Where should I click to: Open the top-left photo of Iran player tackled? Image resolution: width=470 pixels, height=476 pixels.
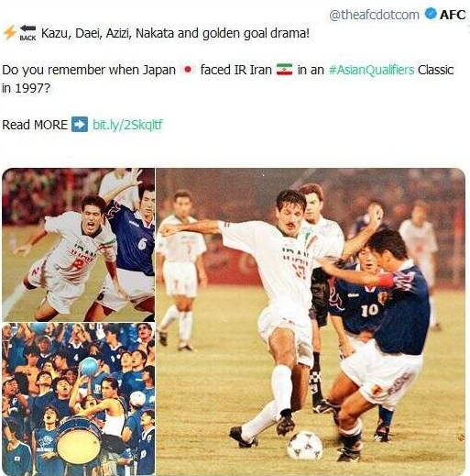pos(78,245)
